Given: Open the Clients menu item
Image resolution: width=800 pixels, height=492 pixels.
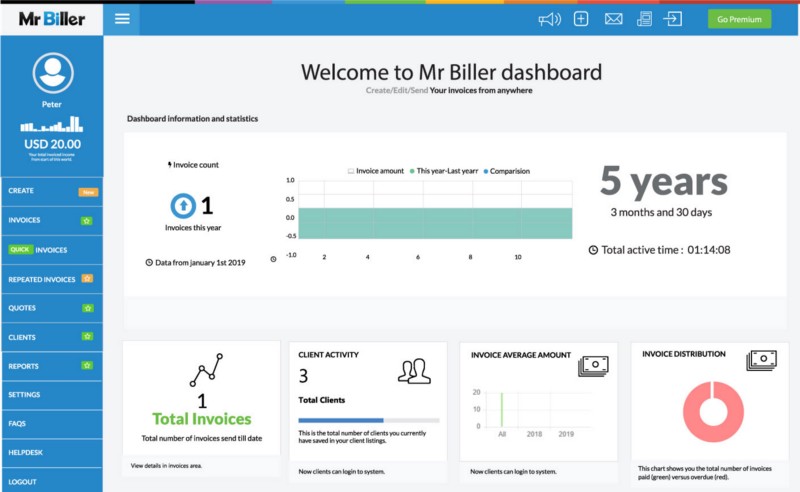Looking at the screenshot, I should click(x=52, y=337).
